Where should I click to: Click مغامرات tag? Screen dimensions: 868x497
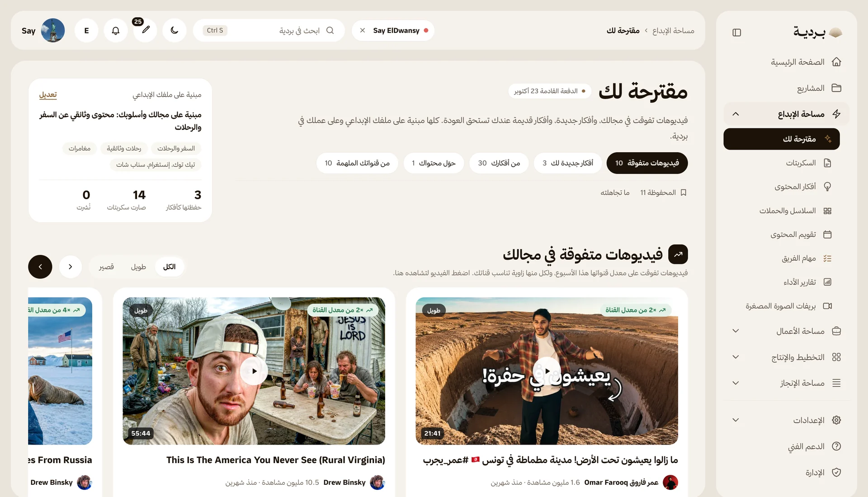tap(80, 149)
